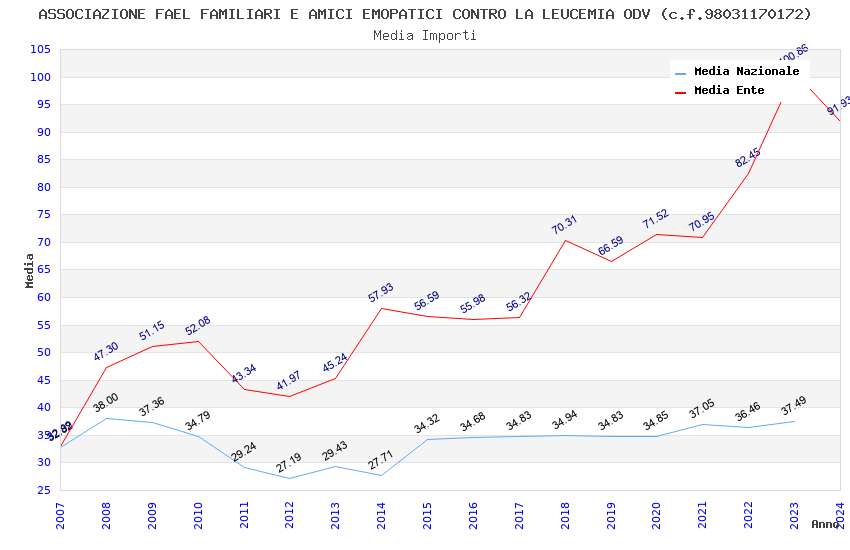Click the 36.46 data label
The width and height of the screenshot is (850, 550).
(x=748, y=412)
